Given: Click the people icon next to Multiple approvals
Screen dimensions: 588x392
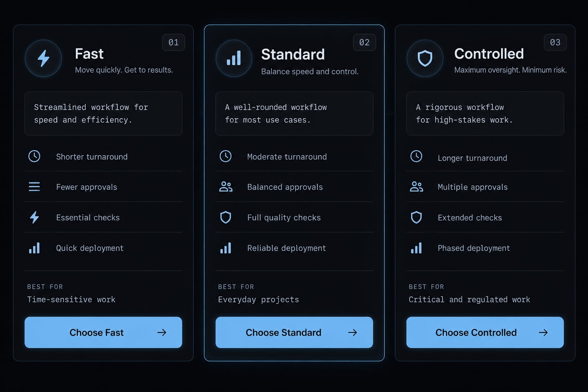Looking at the screenshot, I should click(416, 187).
